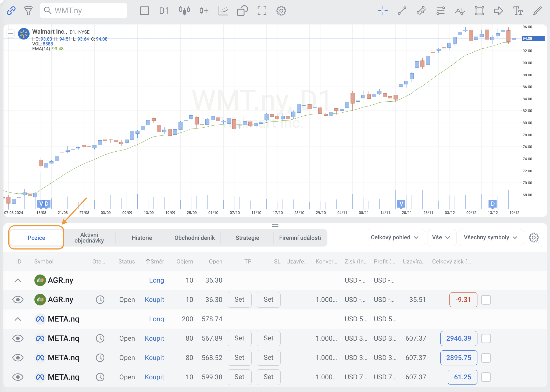Viewport: 550px width, 392px height.
Task: Close AGR.ny position via -9.31 button
Action: 463,300
